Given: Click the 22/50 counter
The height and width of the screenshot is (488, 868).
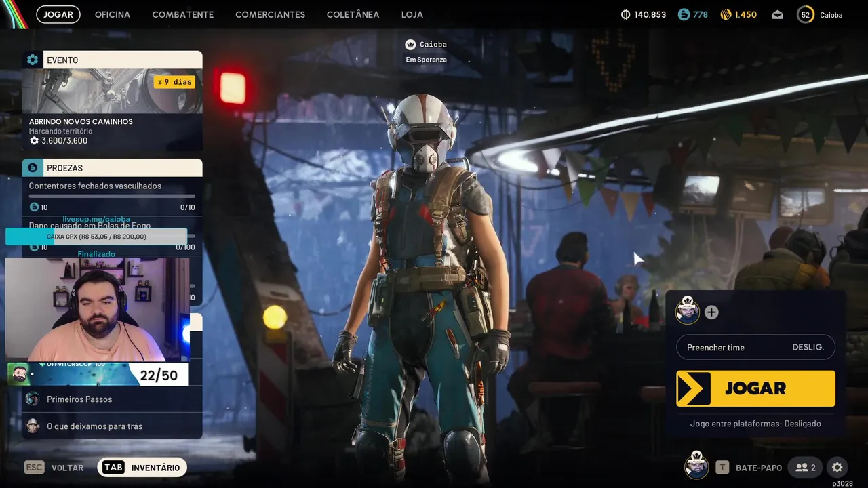Looking at the screenshot, I should click(x=159, y=375).
